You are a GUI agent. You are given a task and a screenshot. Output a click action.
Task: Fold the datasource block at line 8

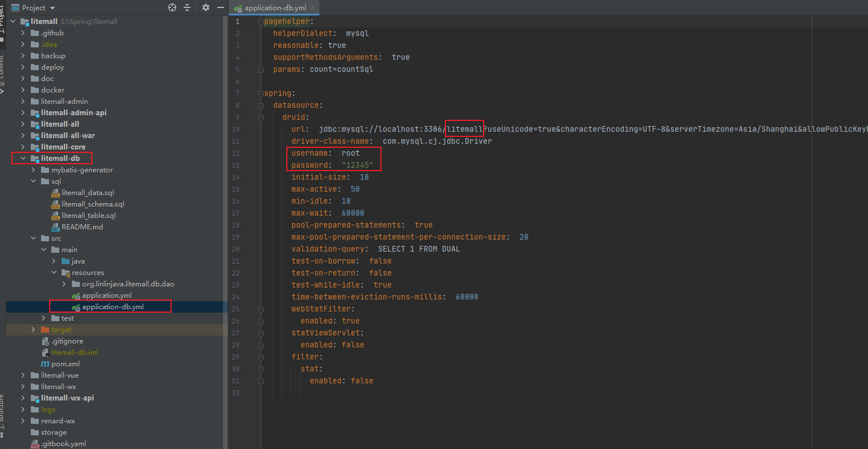261,105
